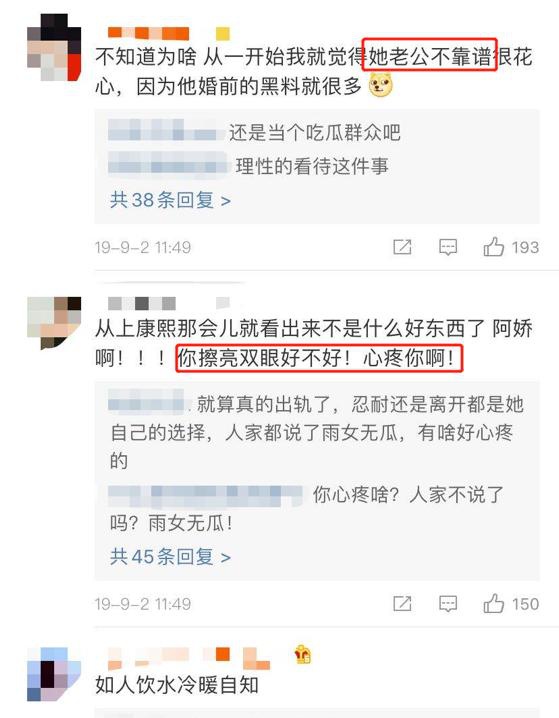Like the comment with 150 likes

click(494, 603)
